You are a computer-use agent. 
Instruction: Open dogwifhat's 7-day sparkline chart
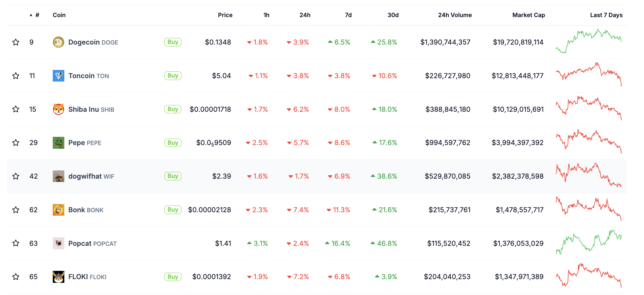(x=589, y=175)
